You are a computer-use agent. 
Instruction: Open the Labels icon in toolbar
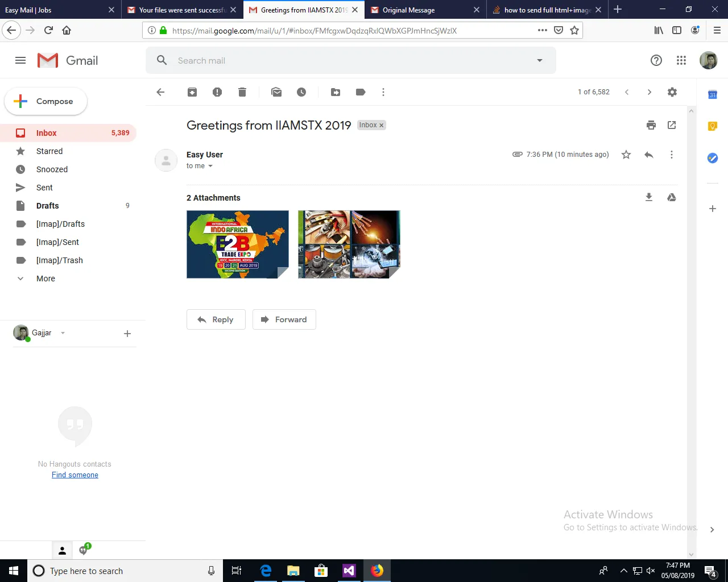361,92
